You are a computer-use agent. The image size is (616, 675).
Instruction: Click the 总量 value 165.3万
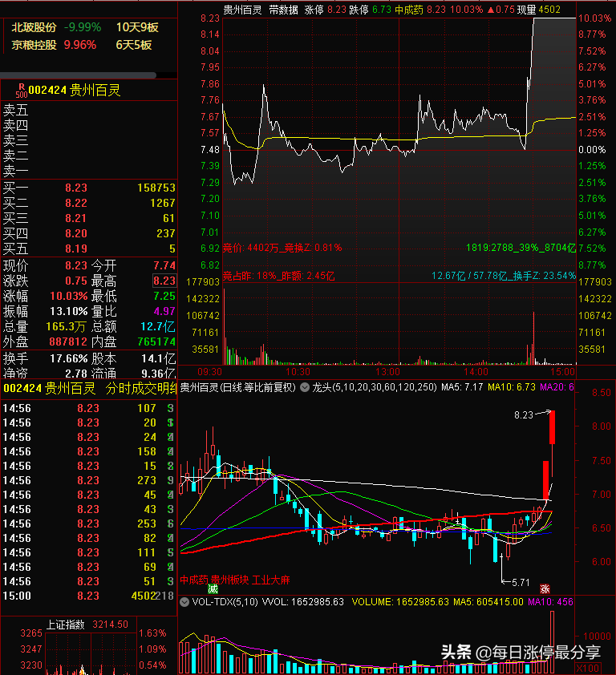tap(66, 327)
